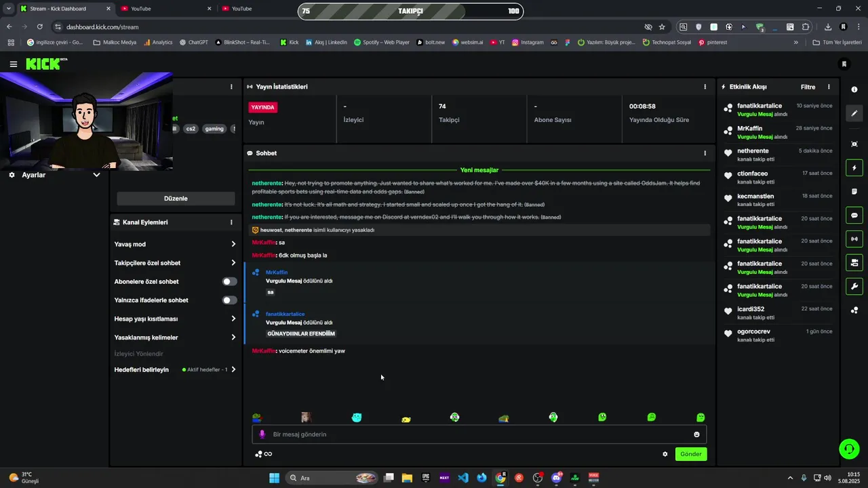Open Sohbet panel three-dot menu

(x=705, y=153)
